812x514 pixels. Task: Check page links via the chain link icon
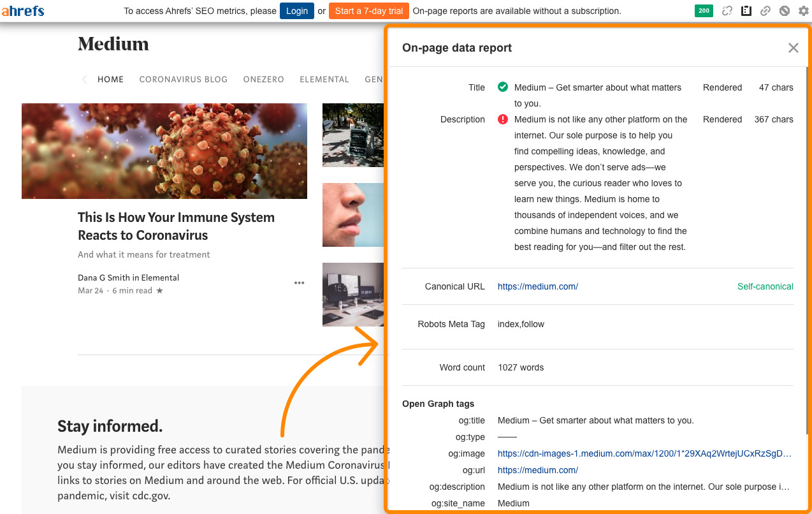[765, 11]
